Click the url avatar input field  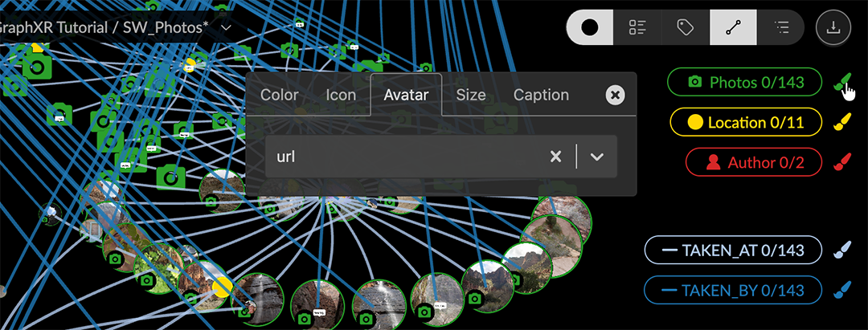[x=402, y=157]
